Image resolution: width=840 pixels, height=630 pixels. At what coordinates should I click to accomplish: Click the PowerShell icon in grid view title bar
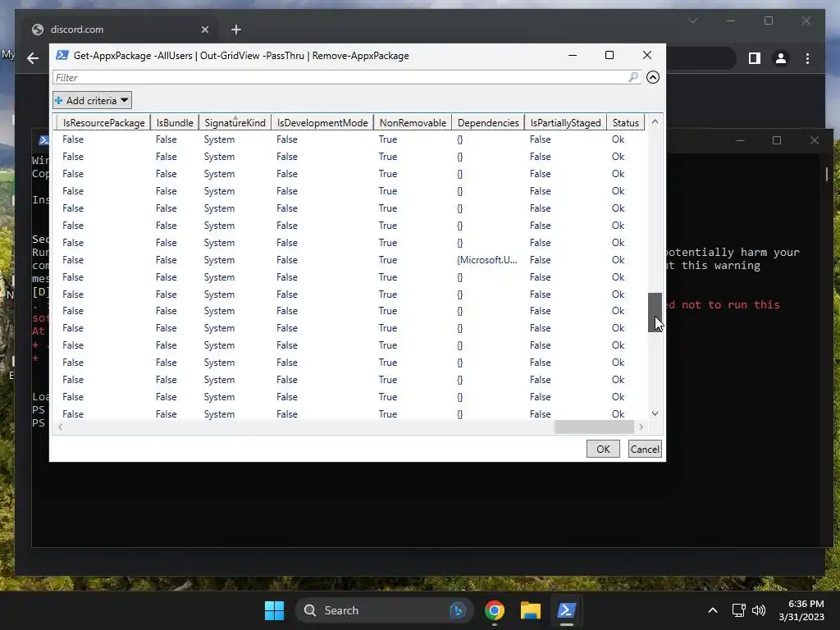tap(62, 55)
